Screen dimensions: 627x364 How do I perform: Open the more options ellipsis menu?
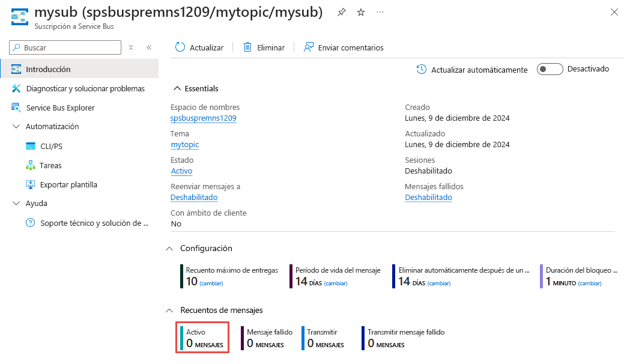380,13
